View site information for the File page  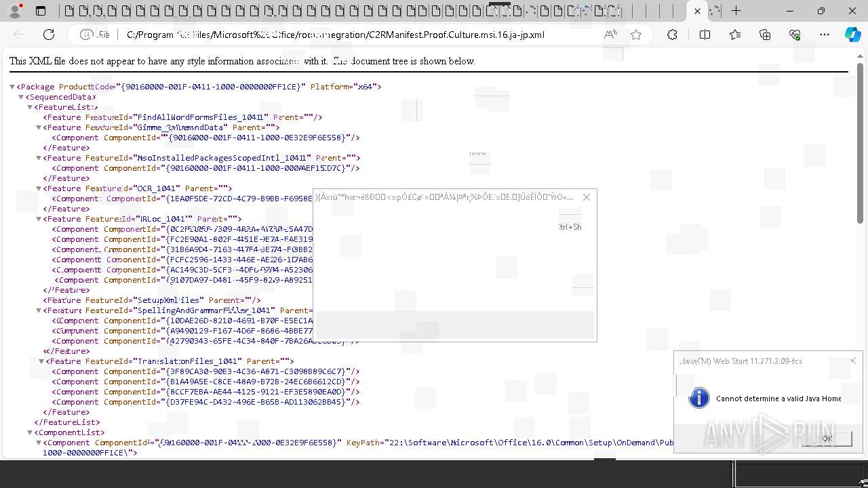point(95,35)
